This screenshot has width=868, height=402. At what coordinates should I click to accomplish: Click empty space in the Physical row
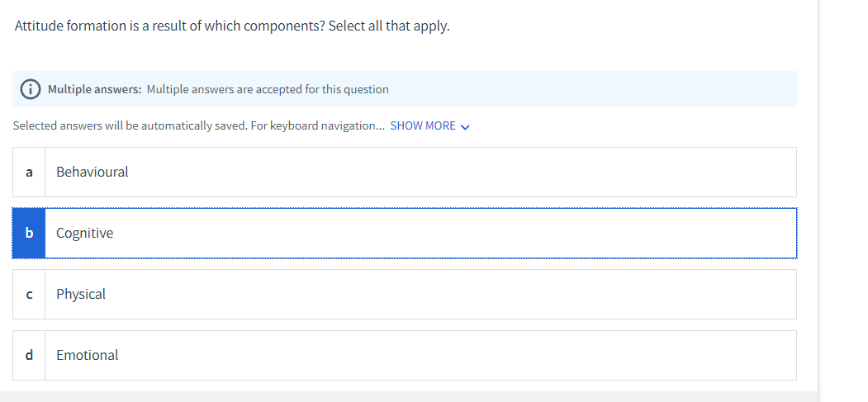click(496, 295)
